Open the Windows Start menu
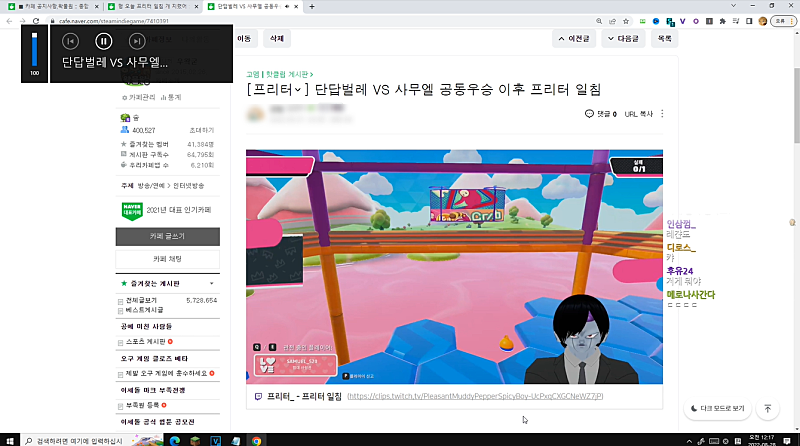The width and height of the screenshot is (800, 446). point(9,441)
